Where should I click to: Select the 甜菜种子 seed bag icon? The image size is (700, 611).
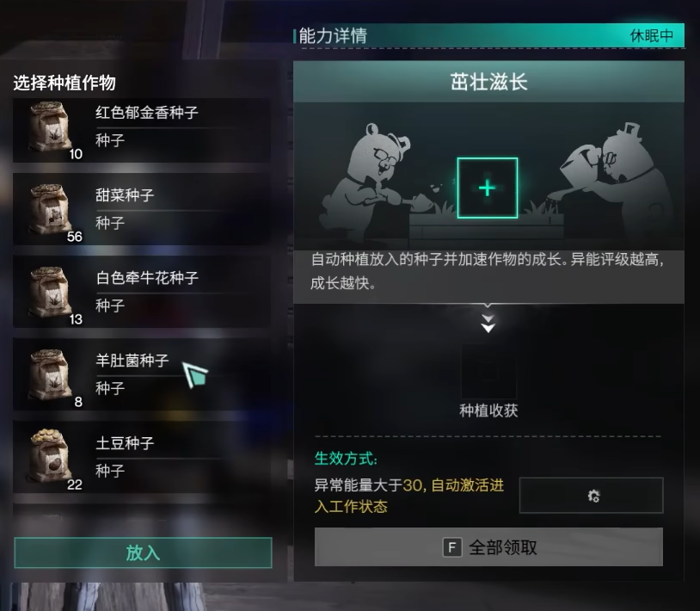click(x=50, y=209)
